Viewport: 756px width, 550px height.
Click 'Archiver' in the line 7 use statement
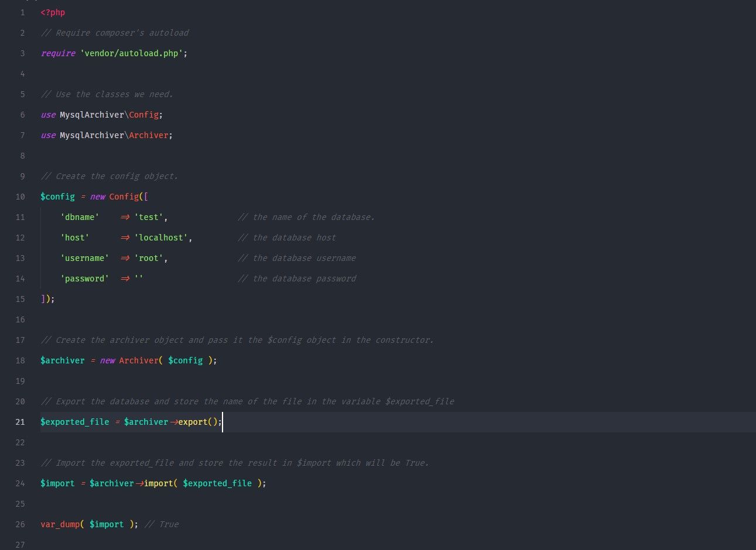149,135
